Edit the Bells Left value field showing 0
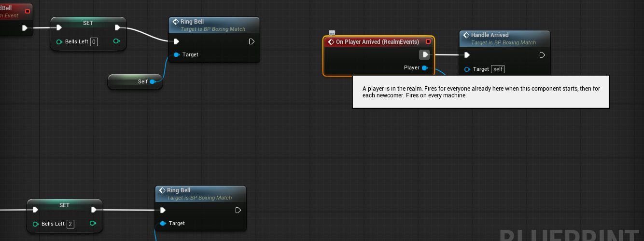 pos(94,42)
